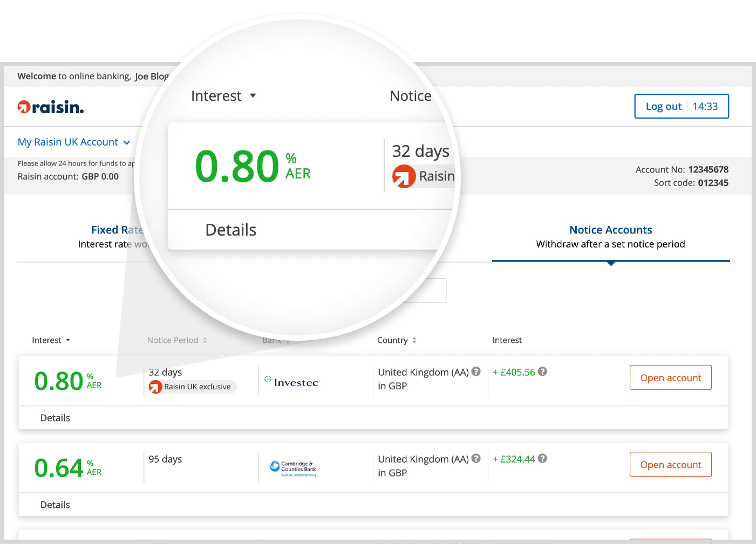The width and height of the screenshot is (756, 544).
Task: Open the help icon beside +£324.44
Action: 543,458
